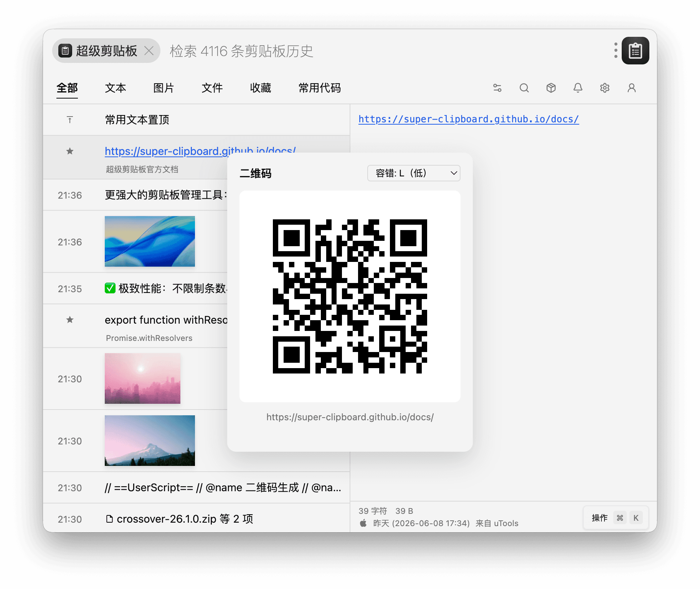Click the dark clipboard app icon
This screenshot has width=700, height=589.
pos(636,51)
